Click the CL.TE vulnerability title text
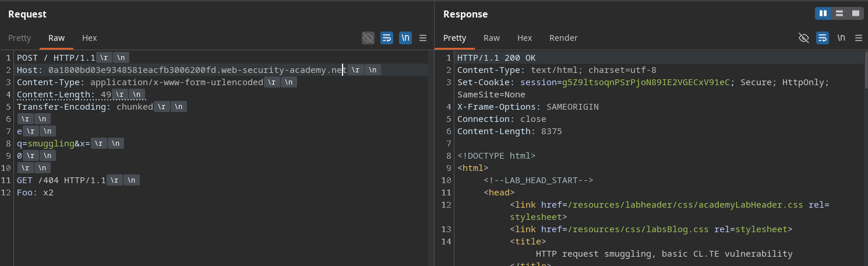The width and height of the screenshot is (868, 266). (x=664, y=254)
